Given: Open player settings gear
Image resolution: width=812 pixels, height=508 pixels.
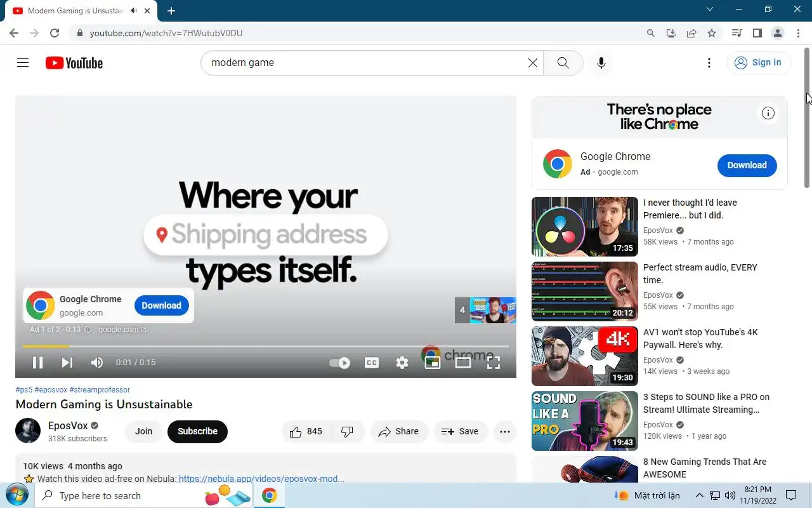Looking at the screenshot, I should (402, 363).
